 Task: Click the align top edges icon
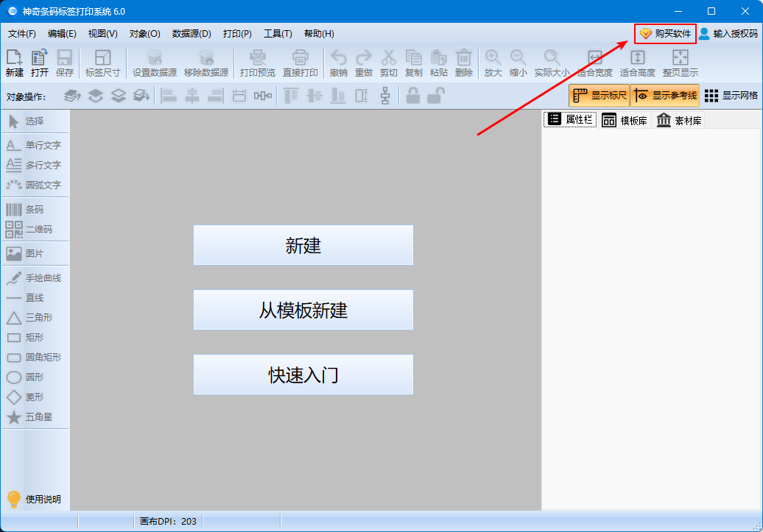[x=290, y=96]
